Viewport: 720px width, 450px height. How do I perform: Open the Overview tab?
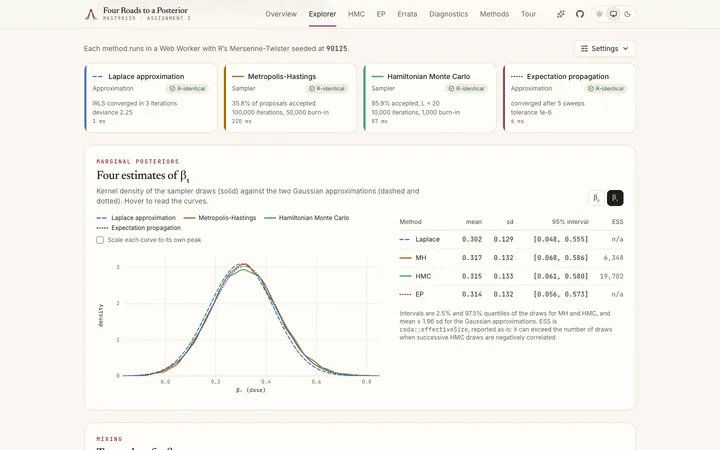(281, 14)
